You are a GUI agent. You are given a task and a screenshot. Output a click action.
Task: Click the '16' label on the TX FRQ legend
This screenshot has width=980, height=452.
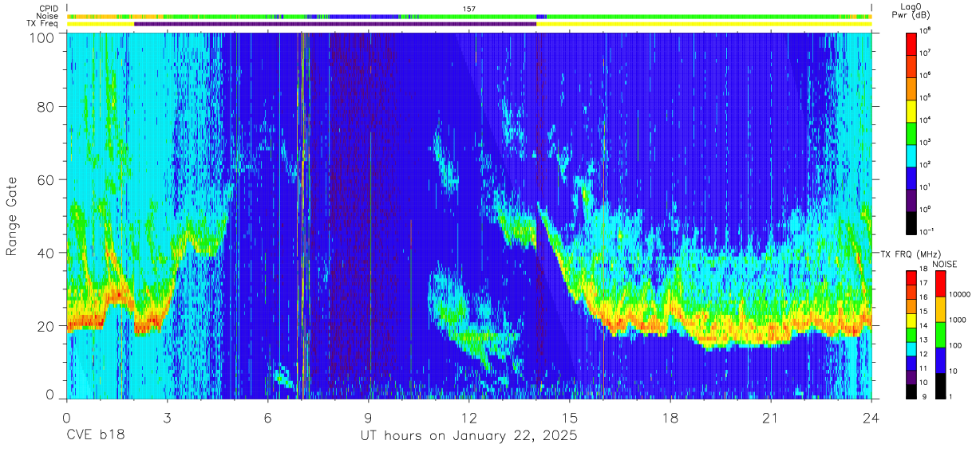[x=923, y=298]
